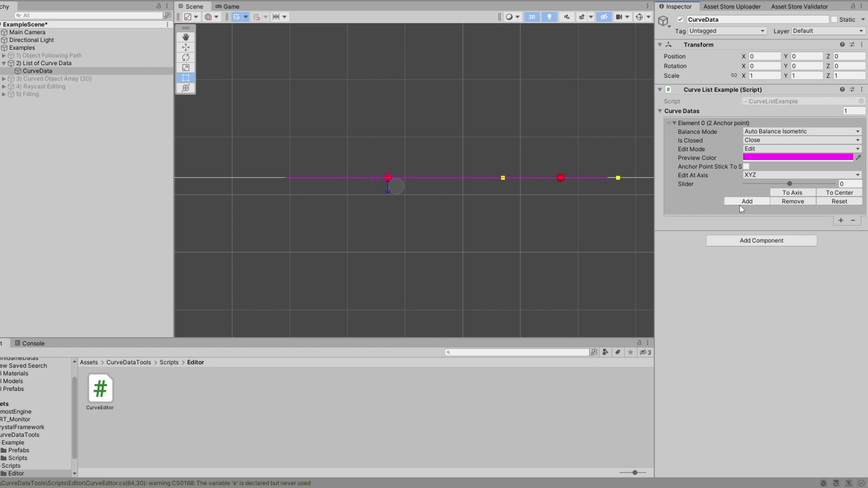
Task: Open the draw mode shading sphere icon
Action: point(509,17)
